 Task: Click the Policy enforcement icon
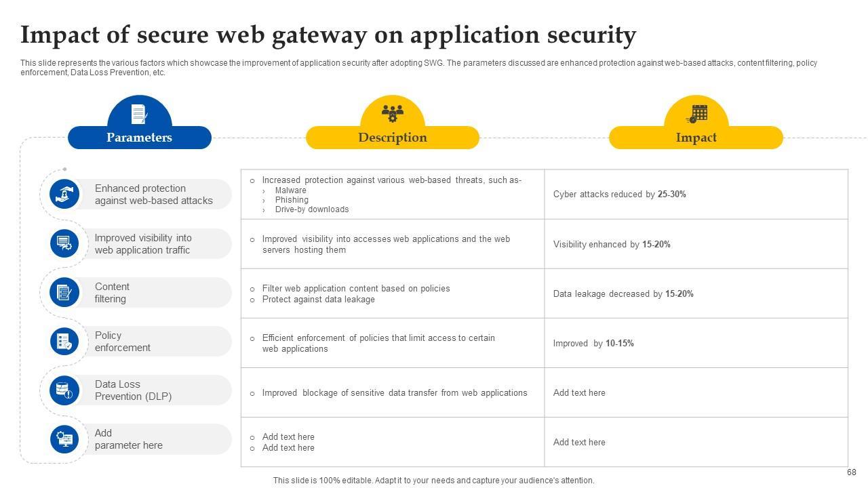[64, 341]
